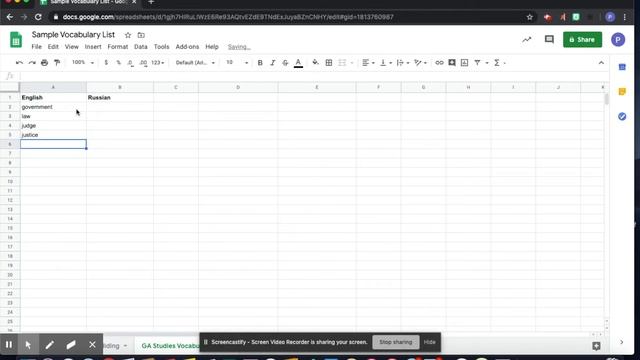Toggle strikethrough formatting
Image resolution: width=640 pixels, height=360 pixels.
(285, 63)
